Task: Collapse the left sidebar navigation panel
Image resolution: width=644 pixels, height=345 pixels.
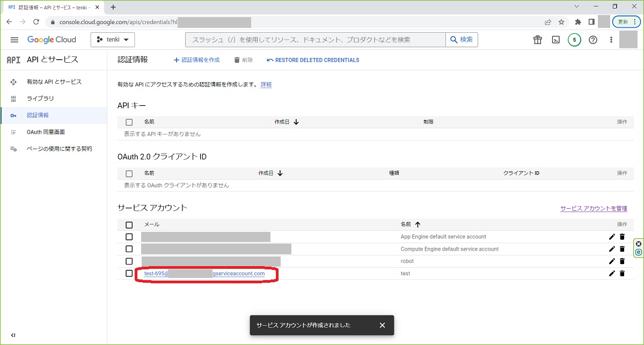Action: coord(13,335)
